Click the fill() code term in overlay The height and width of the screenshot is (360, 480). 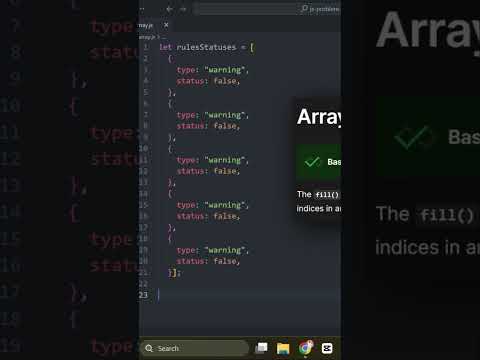327,195
